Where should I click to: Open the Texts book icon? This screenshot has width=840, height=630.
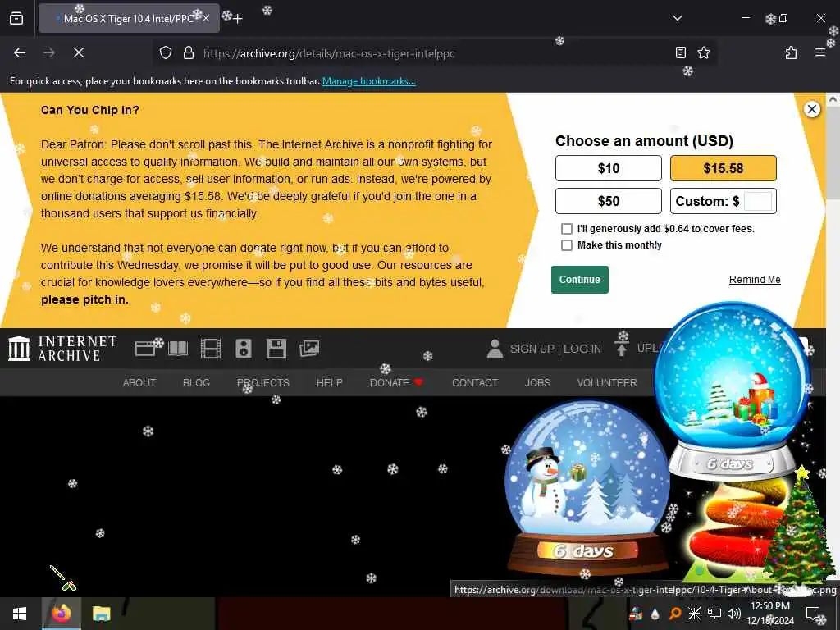pyautogui.click(x=178, y=349)
